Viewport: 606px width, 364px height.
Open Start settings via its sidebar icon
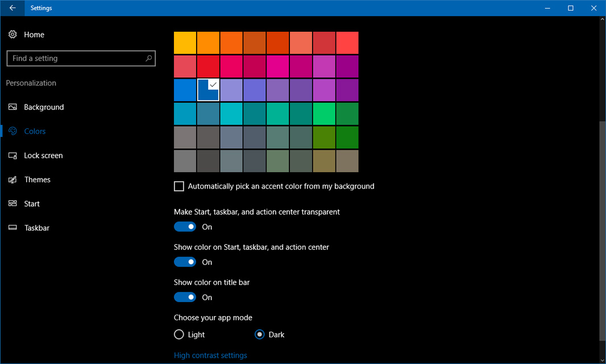(x=13, y=203)
